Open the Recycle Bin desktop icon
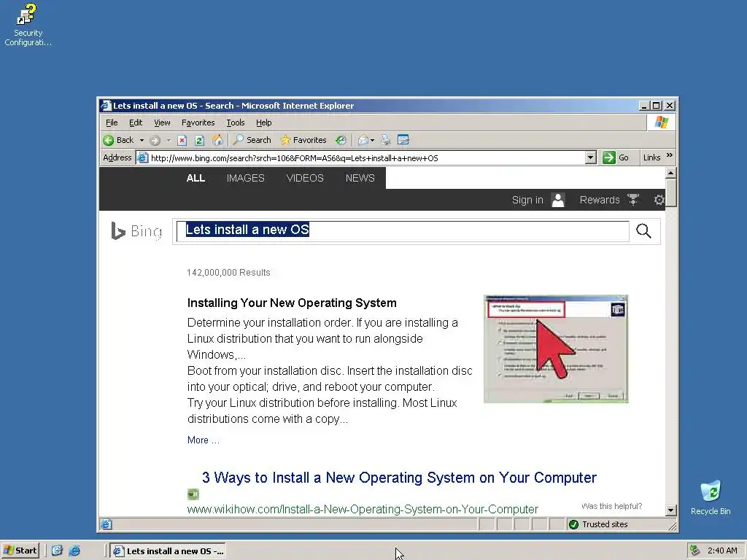Viewport: 747px width, 560px height. pos(711,497)
